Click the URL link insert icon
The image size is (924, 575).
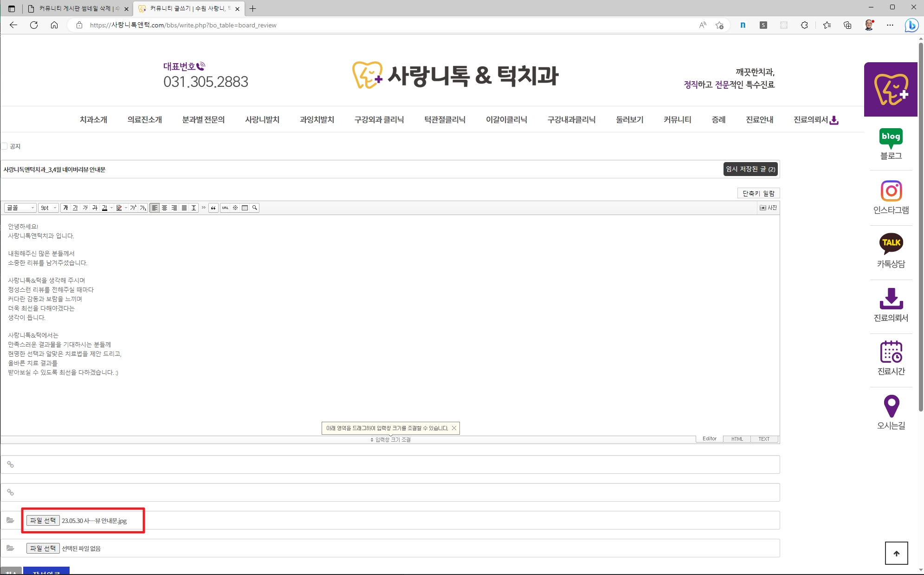pos(225,208)
